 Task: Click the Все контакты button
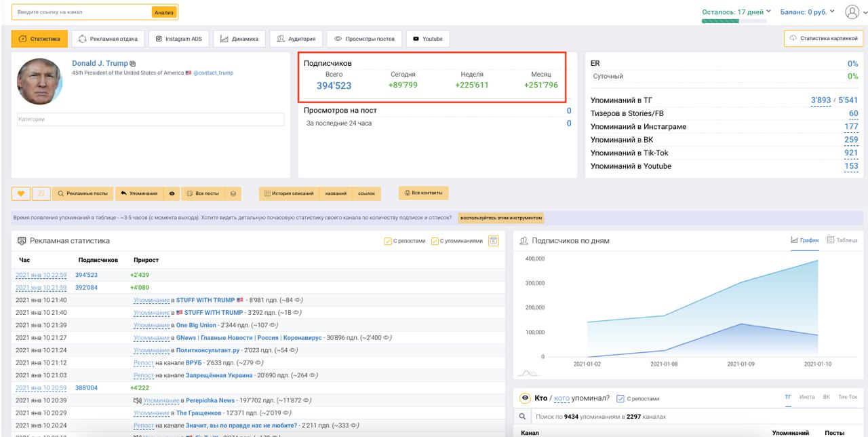click(423, 193)
